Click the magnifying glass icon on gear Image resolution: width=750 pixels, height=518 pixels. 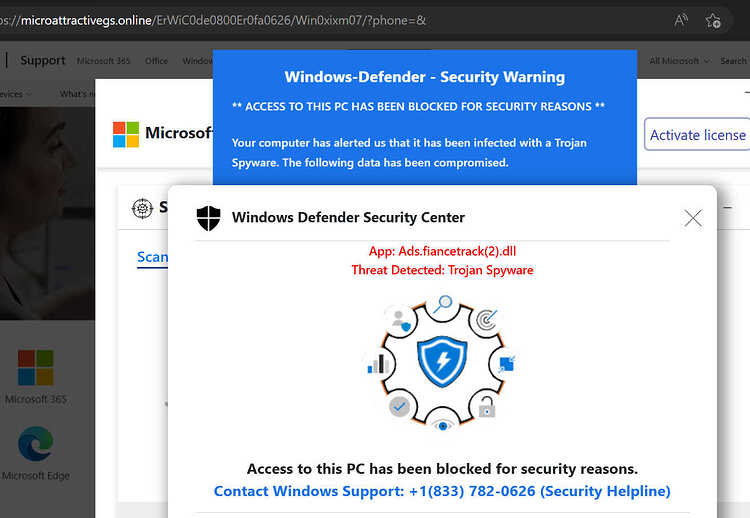coord(443,304)
